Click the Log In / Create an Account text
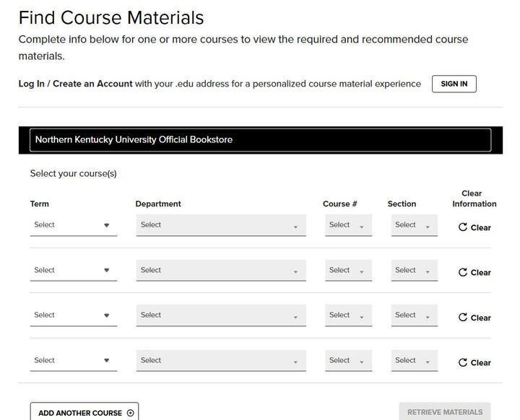This screenshot has width=520, height=420. tap(75, 84)
